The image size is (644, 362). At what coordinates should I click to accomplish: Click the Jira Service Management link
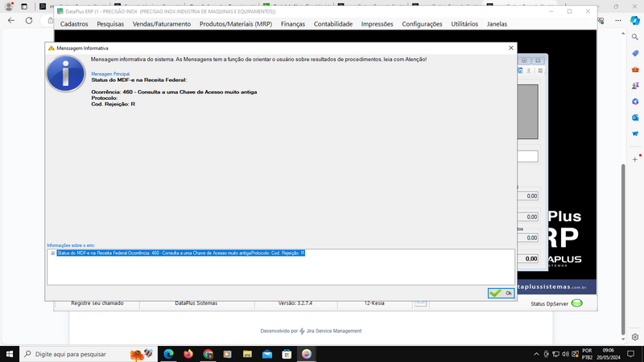(x=333, y=331)
